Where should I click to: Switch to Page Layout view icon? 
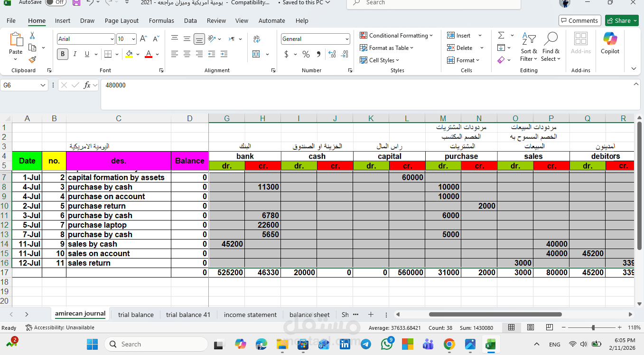tap(531, 327)
